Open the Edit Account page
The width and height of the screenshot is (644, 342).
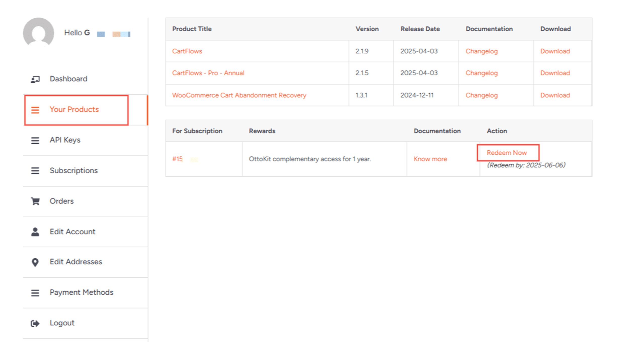pyautogui.click(x=72, y=231)
